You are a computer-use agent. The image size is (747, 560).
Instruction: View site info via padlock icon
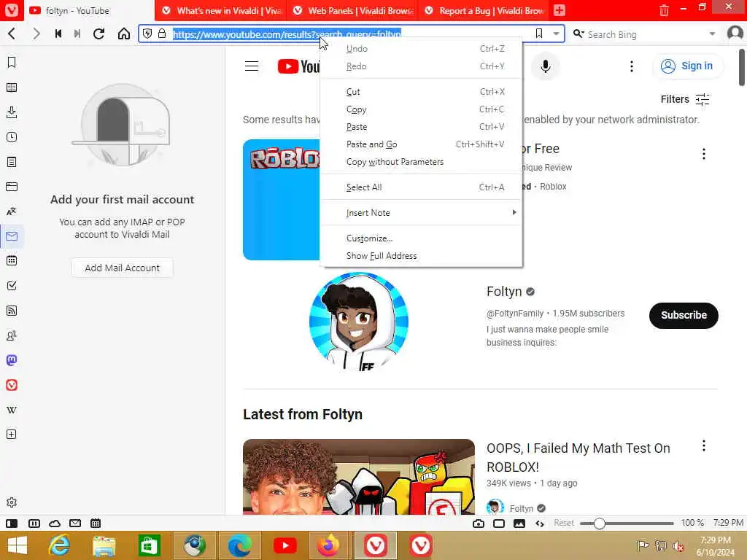pyautogui.click(x=162, y=34)
